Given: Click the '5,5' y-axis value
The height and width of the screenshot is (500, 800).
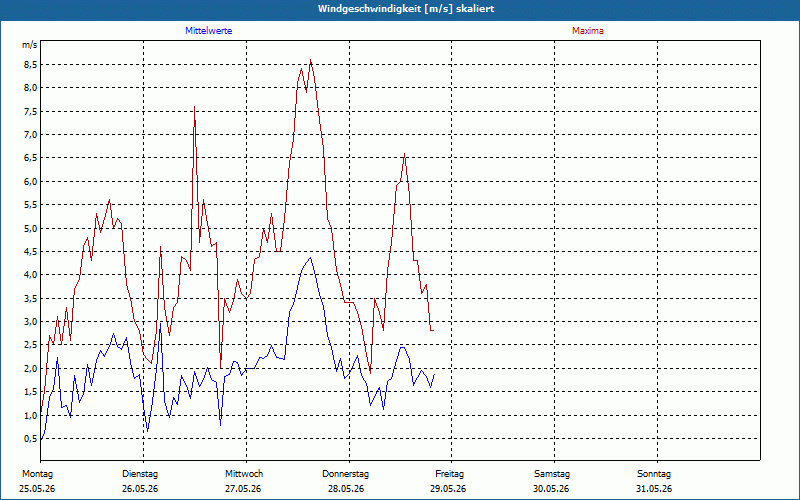Looking at the screenshot, I should 31,205.
